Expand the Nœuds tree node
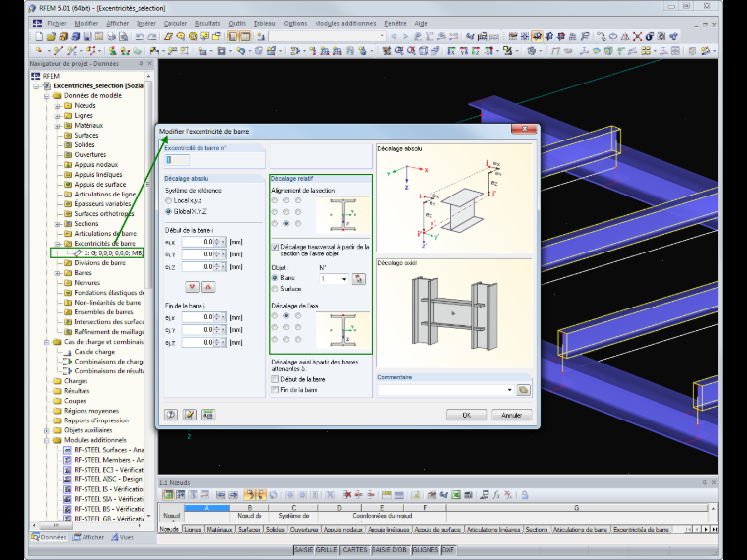 point(57,106)
